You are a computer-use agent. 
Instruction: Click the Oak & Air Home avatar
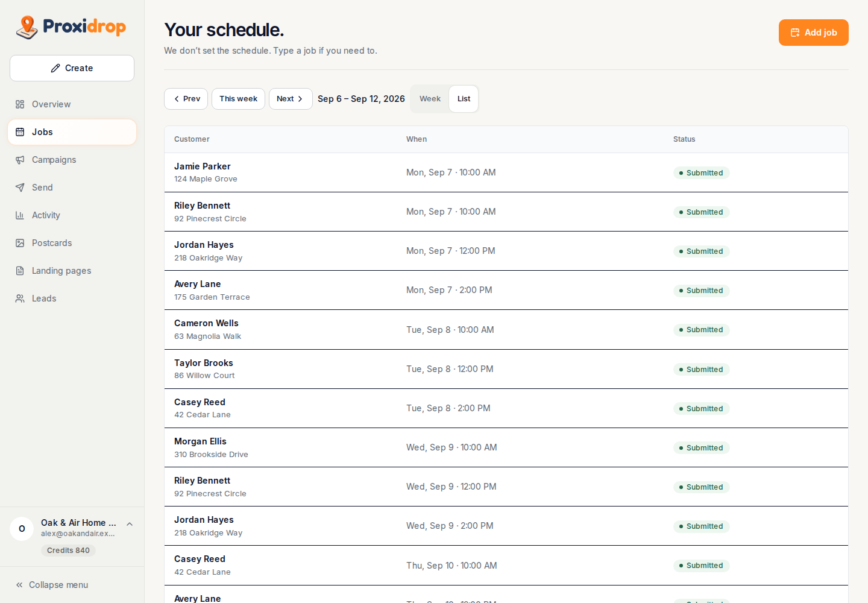[x=22, y=529]
